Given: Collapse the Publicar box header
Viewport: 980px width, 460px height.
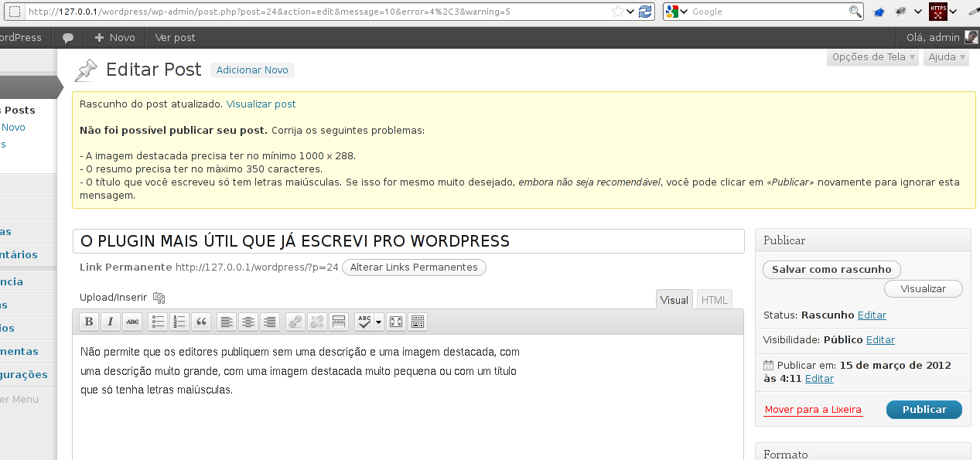Looking at the screenshot, I should (x=863, y=240).
